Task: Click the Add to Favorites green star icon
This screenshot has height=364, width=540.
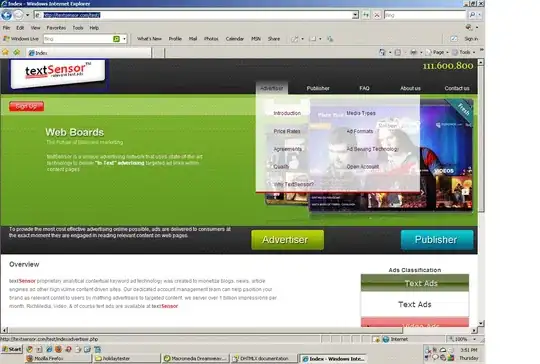Action: point(17,52)
